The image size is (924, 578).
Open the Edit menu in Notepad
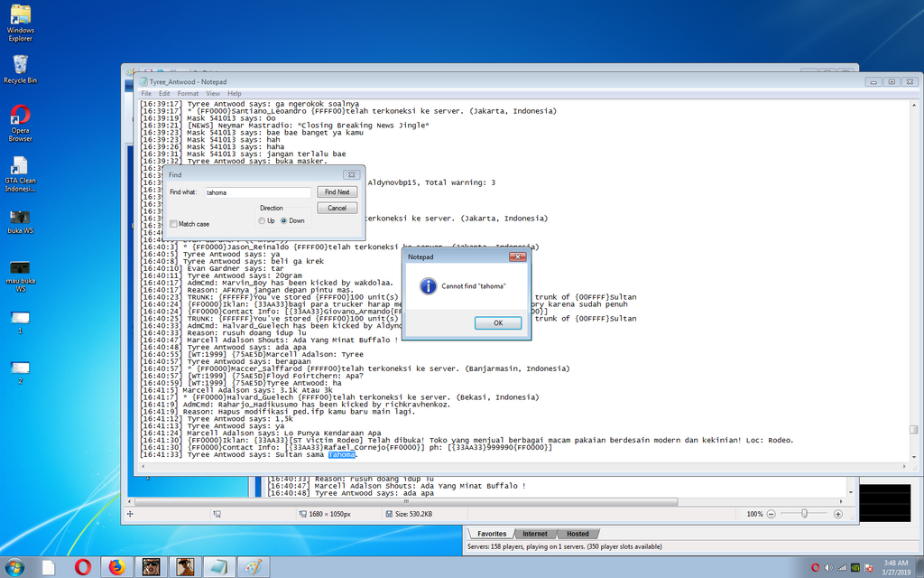pos(164,94)
